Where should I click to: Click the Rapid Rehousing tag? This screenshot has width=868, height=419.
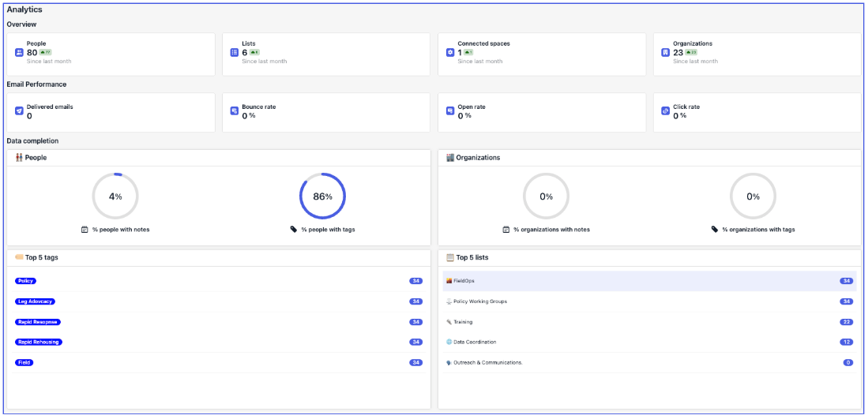coord(39,342)
